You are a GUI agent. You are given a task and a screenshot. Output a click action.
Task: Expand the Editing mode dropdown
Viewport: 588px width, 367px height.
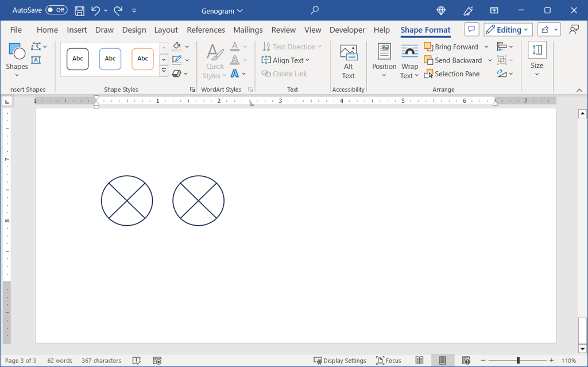coord(508,30)
